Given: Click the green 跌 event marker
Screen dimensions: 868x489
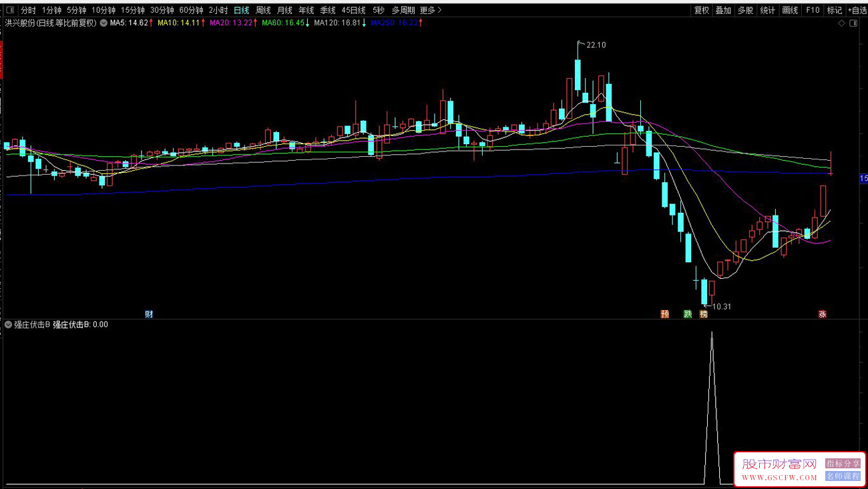Looking at the screenshot, I should pyautogui.click(x=688, y=314).
